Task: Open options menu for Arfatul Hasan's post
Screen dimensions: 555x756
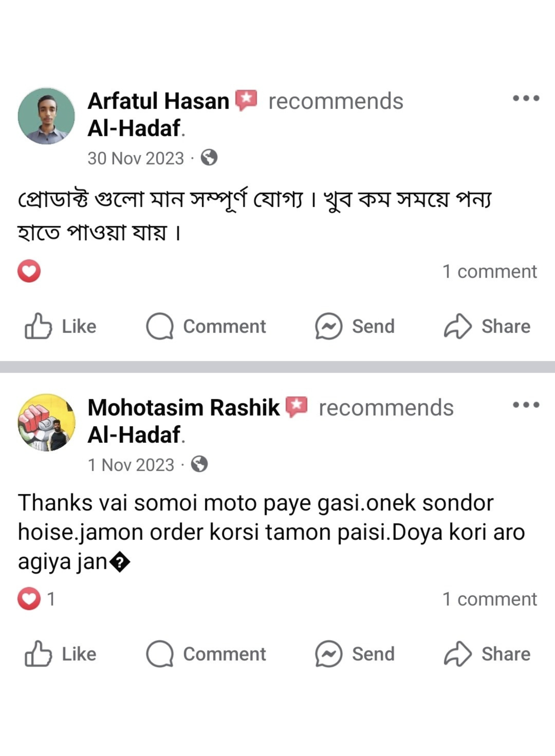Action: point(526,98)
